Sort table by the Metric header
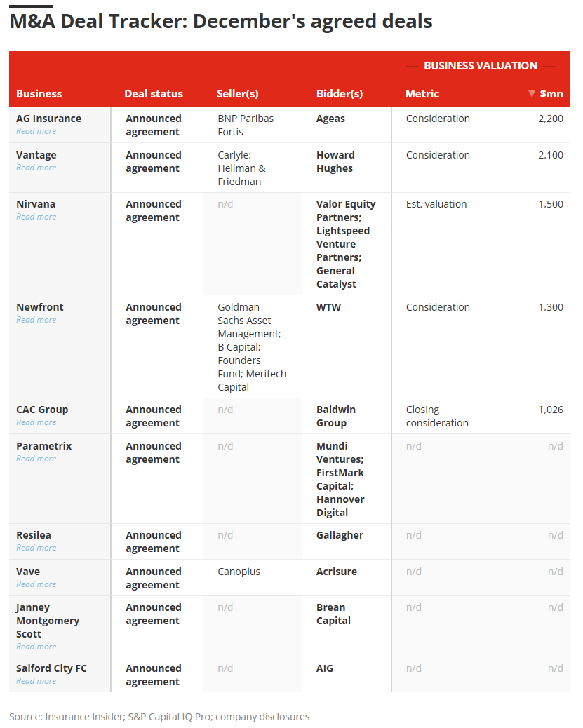This screenshot has height=728, width=583. tap(422, 94)
